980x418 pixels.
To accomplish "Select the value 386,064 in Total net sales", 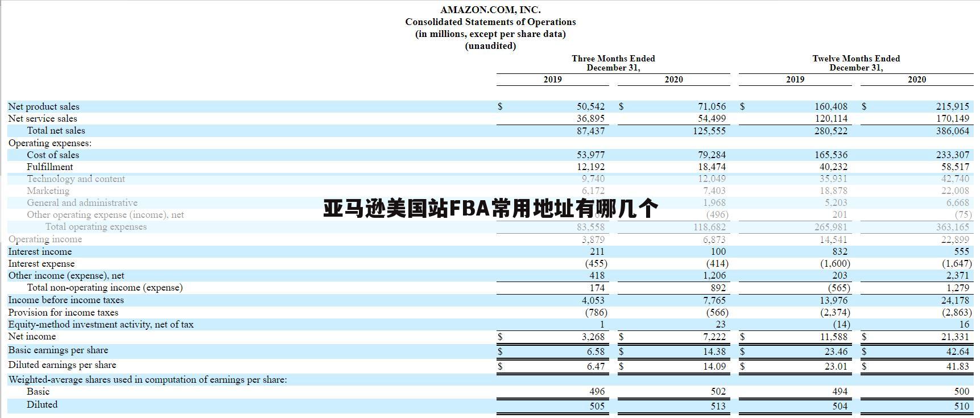I will pyautogui.click(x=953, y=131).
